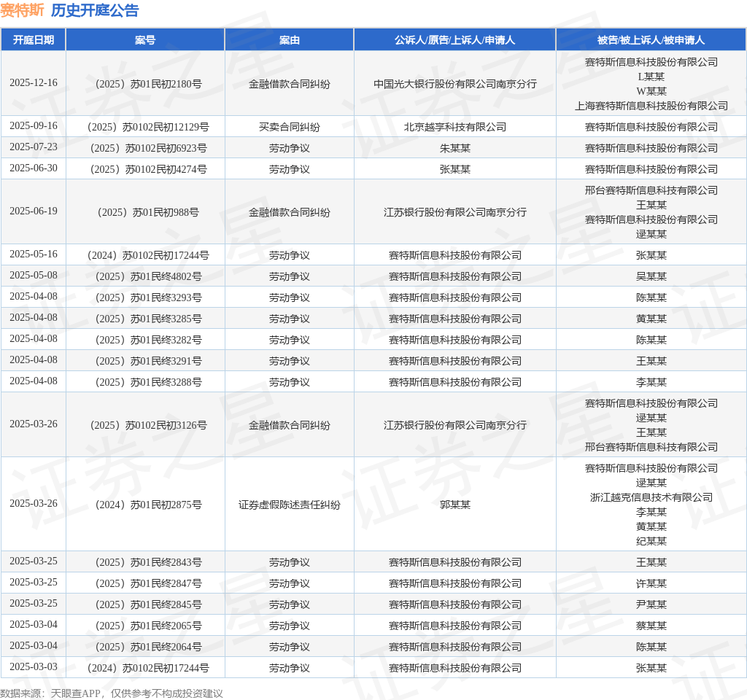Select case number (2025)苏01民终3282号

[x=149, y=340]
